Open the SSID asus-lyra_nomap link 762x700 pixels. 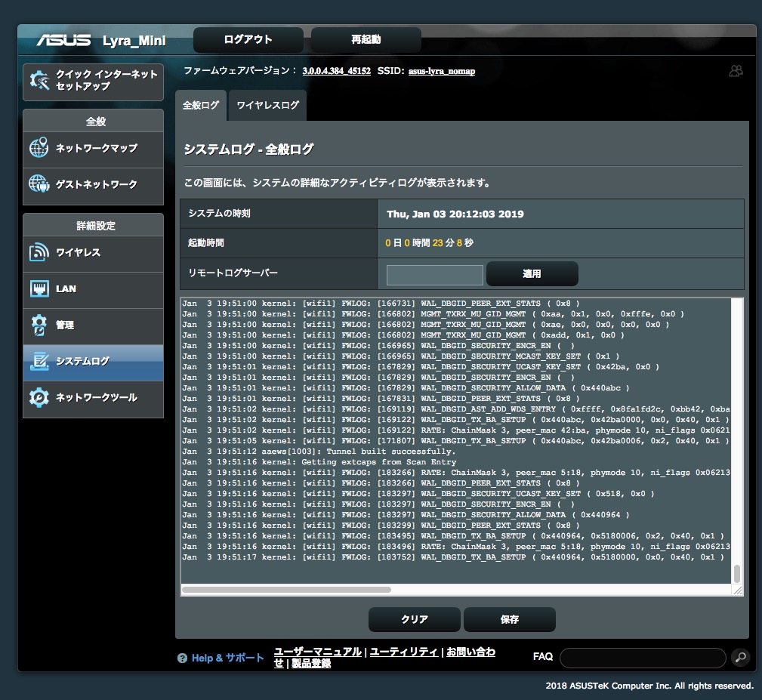pos(442,71)
